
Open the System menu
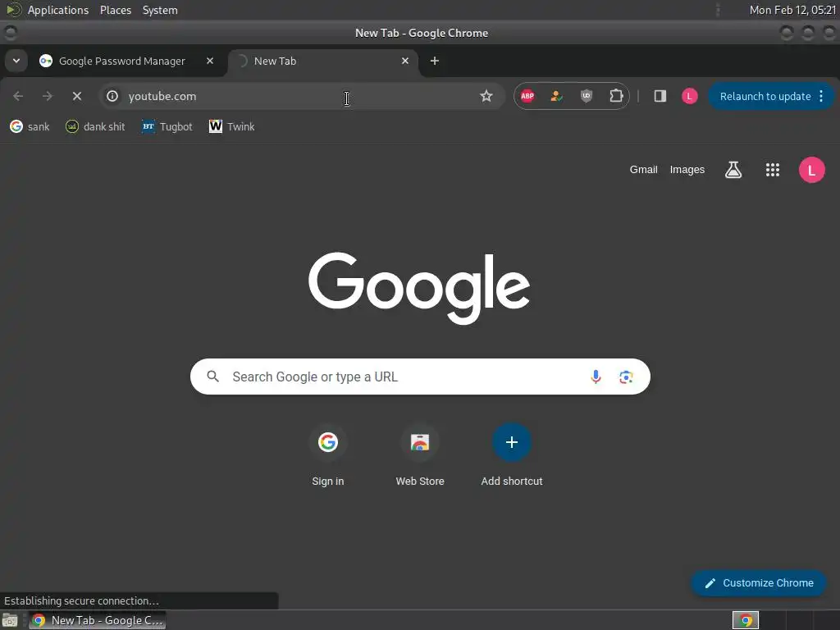coord(160,10)
